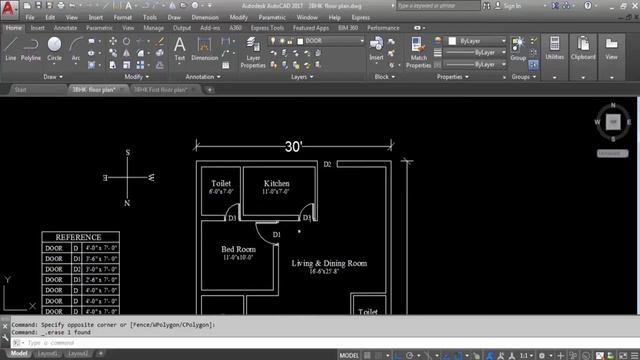Open the File menu
The width and height of the screenshot is (640, 360).
tap(30, 18)
